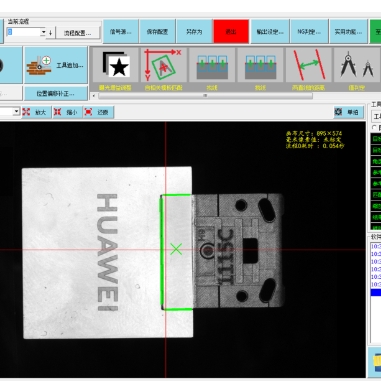Image resolution: width=381 pixels, height=381 pixels.
Task: Click the 保存配置 save configuration button
Action: pos(158,32)
